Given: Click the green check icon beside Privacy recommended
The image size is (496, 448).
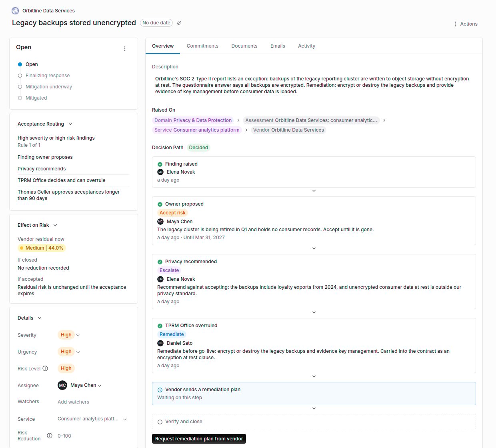Looking at the screenshot, I should pos(160,262).
